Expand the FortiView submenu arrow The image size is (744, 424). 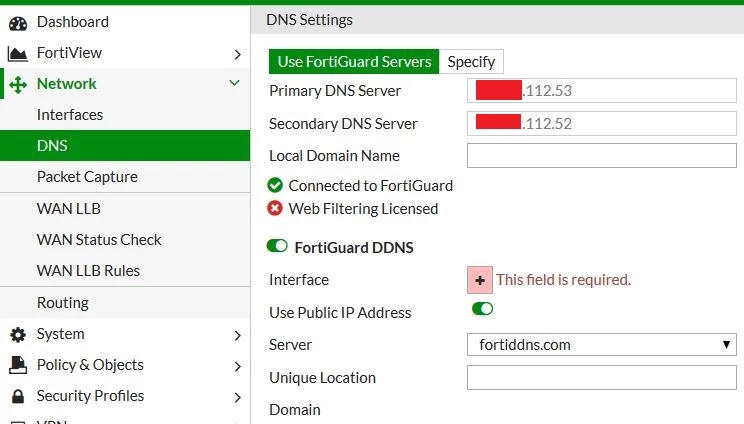tap(238, 55)
